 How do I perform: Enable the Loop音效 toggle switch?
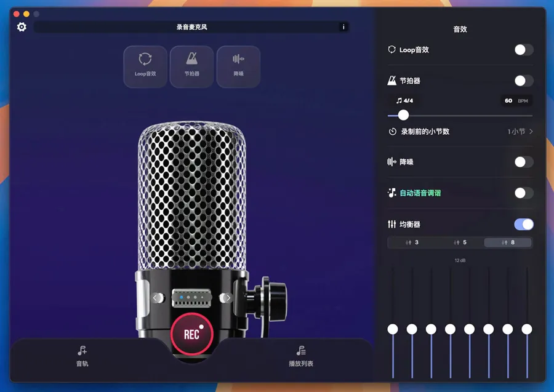point(523,50)
